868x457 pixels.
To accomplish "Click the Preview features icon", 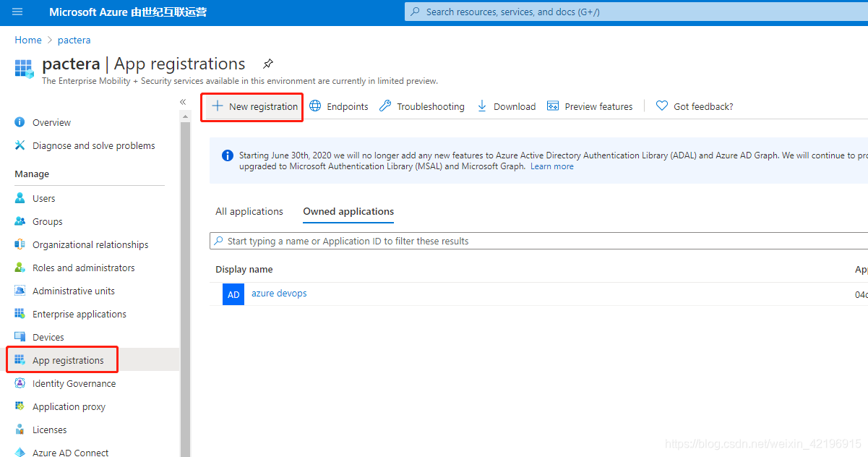I will [553, 106].
